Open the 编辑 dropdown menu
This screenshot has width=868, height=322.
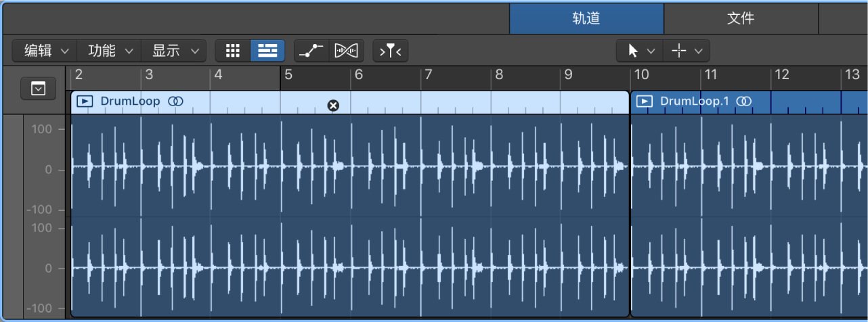[x=45, y=51]
